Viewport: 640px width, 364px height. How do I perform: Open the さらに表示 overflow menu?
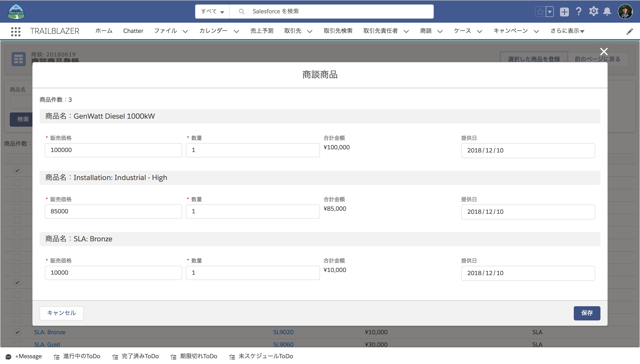tap(567, 31)
